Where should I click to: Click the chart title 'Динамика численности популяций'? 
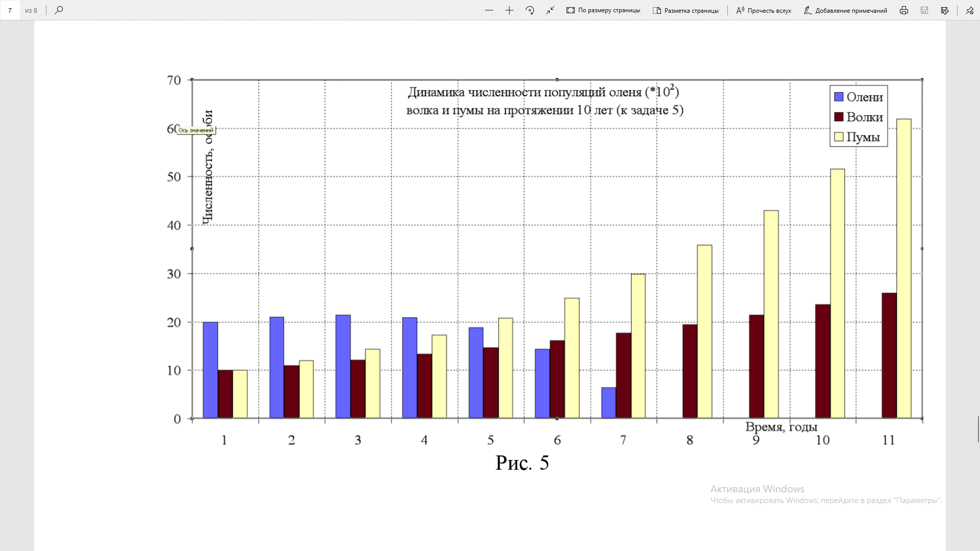[x=543, y=92]
